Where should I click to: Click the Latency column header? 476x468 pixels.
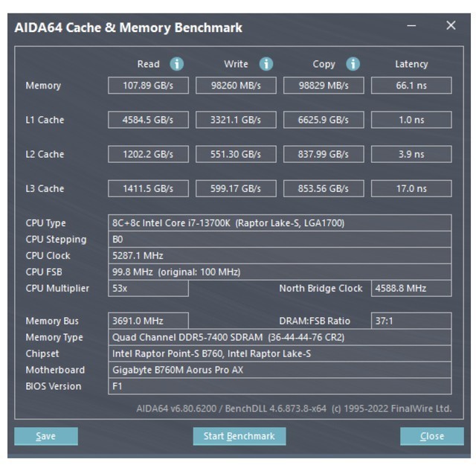coord(411,64)
